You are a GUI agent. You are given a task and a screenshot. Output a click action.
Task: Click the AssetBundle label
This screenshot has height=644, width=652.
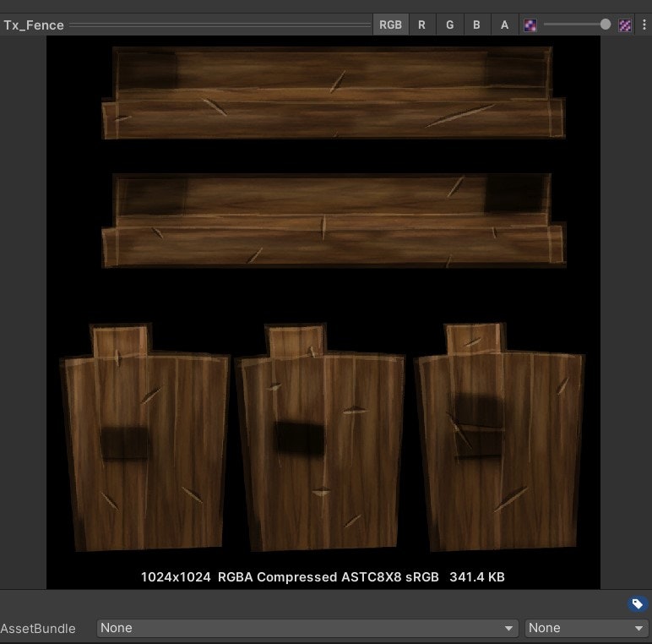(38, 628)
